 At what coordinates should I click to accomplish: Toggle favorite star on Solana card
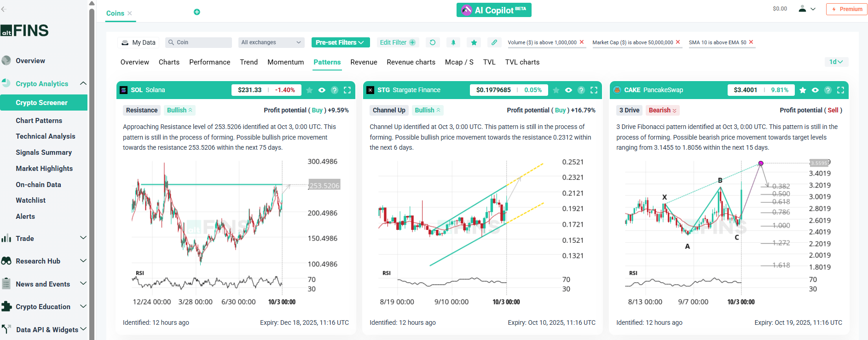click(x=309, y=90)
